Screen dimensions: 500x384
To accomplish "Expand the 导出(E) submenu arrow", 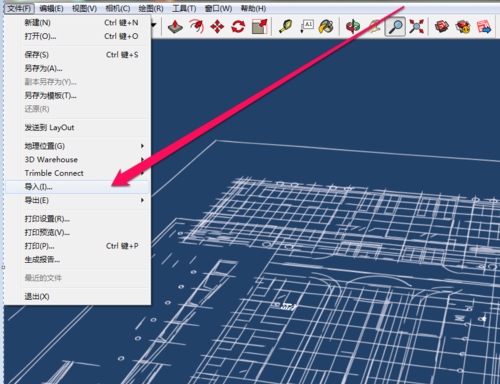I will pos(142,200).
